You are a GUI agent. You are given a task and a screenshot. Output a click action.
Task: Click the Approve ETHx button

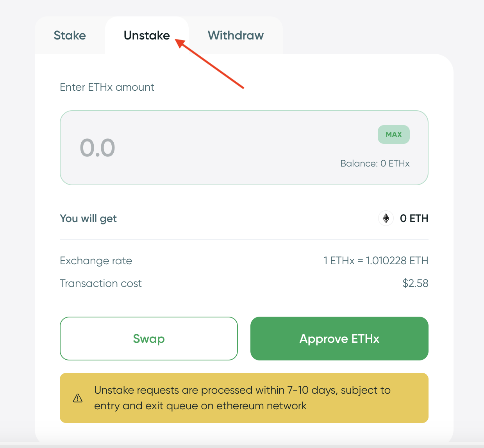point(339,339)
